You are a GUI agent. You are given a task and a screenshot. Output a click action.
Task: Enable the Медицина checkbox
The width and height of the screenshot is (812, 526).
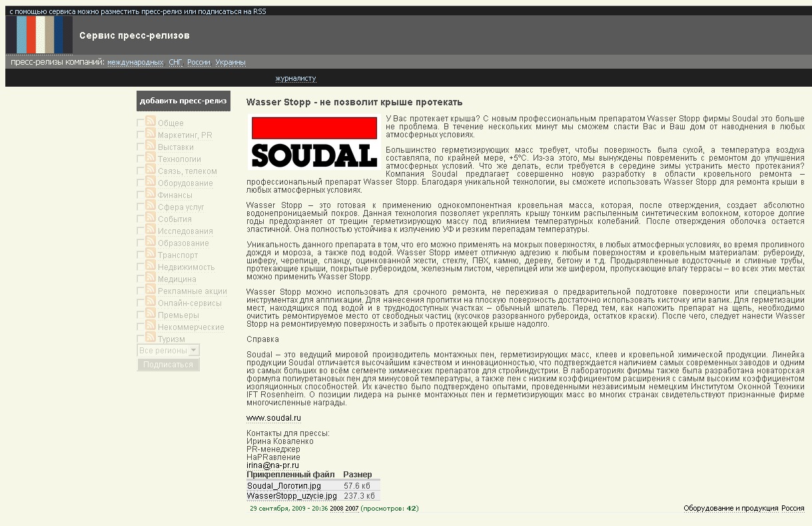(141, 279)
